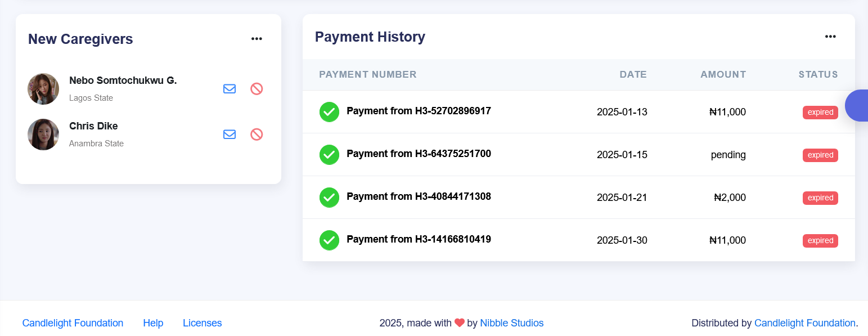Go to the Licenses footer link
Screen dimensions: 868x336
pos(202,323)
